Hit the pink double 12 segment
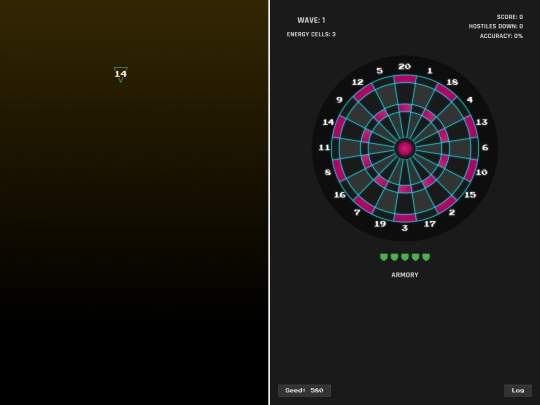Image resolution: width=540 pixels, height=405 pixels. [x=364, y=92]
